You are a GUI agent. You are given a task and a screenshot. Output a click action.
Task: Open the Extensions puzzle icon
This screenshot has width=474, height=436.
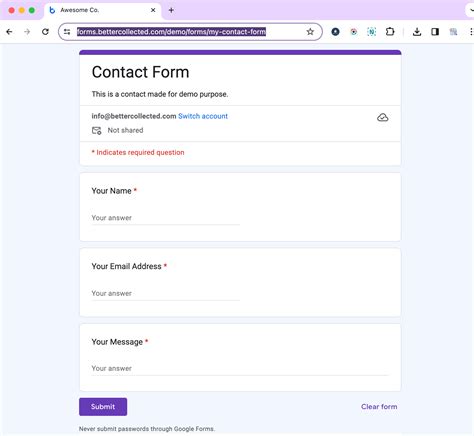click(390, 32)
